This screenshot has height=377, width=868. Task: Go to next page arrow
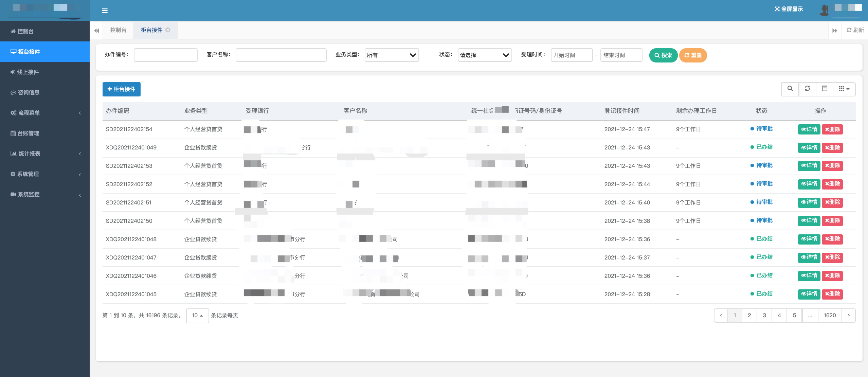849,316
